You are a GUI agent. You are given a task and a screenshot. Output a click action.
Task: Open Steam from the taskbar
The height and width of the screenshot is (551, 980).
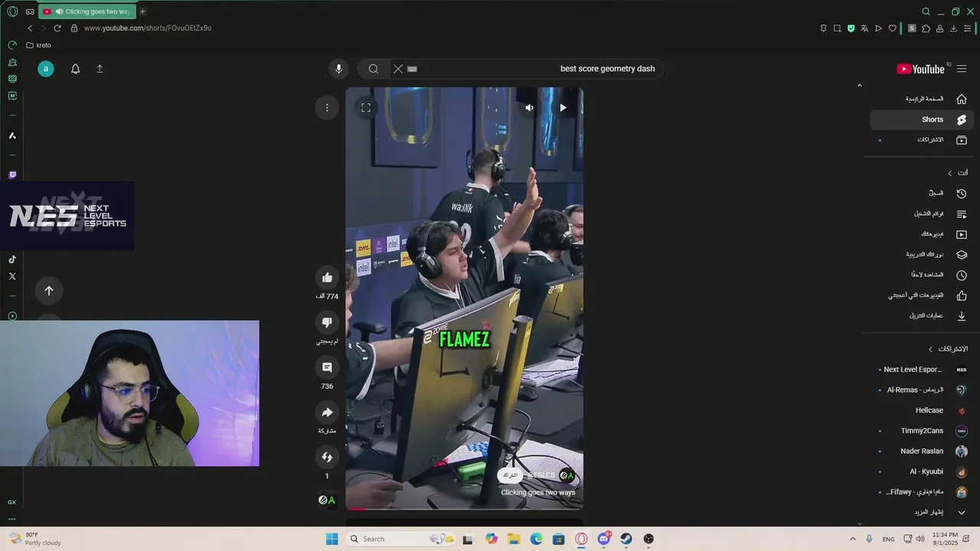pos(626,539)
